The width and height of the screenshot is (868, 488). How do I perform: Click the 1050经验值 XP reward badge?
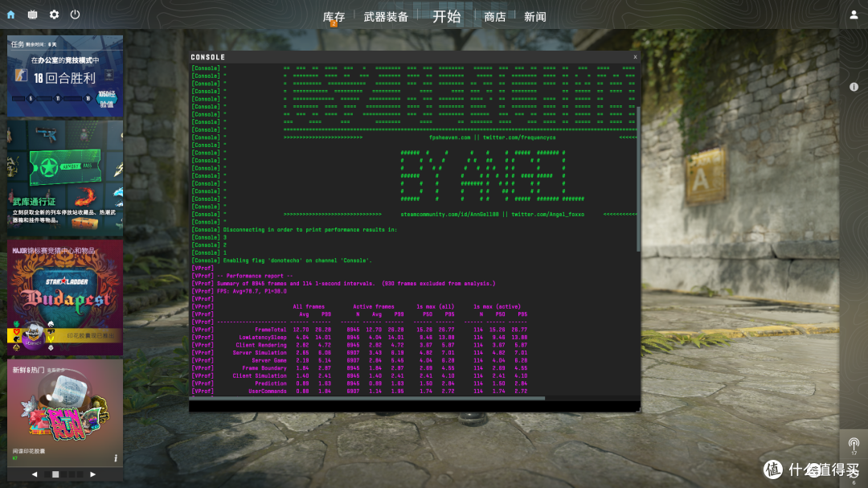(x=106, y=99)
